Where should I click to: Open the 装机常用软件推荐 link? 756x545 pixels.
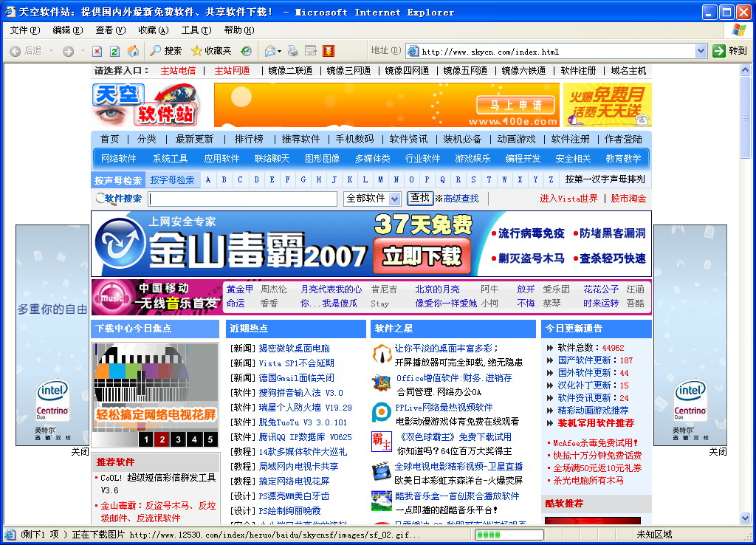(596, 423)
